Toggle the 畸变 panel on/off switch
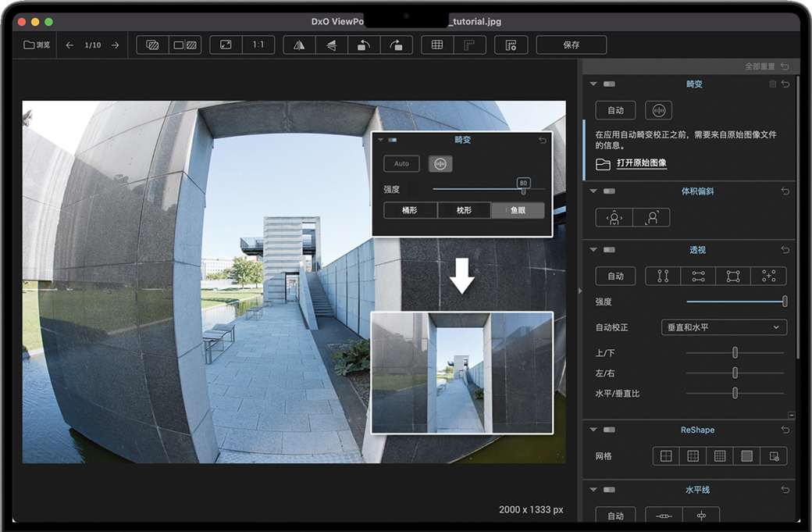 pos(609,84)
